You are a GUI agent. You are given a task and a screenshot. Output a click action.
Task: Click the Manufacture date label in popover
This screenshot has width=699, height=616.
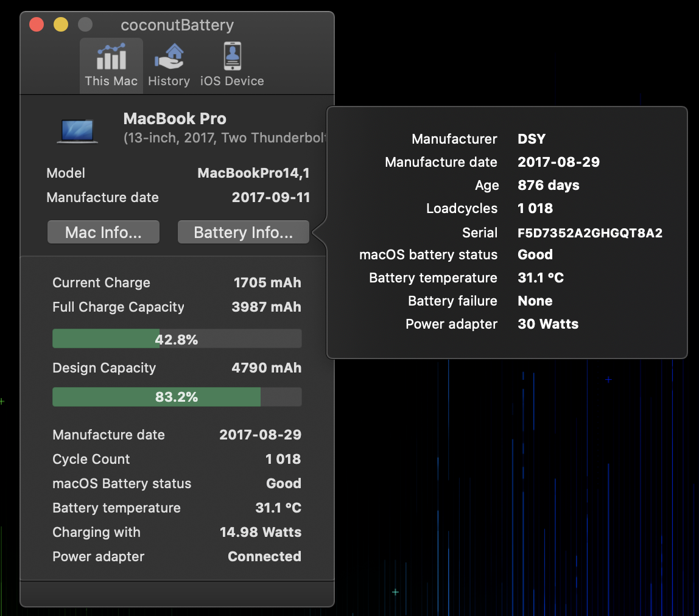(441, 162)
